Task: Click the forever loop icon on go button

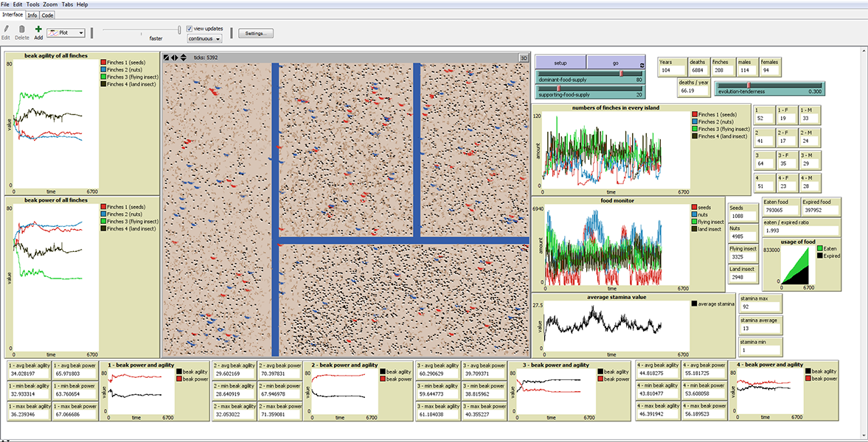Action: (642, 66)
